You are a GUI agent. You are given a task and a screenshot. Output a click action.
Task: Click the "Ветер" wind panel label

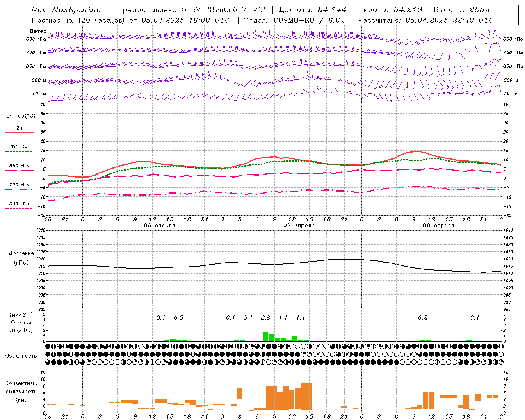[38, 31]
